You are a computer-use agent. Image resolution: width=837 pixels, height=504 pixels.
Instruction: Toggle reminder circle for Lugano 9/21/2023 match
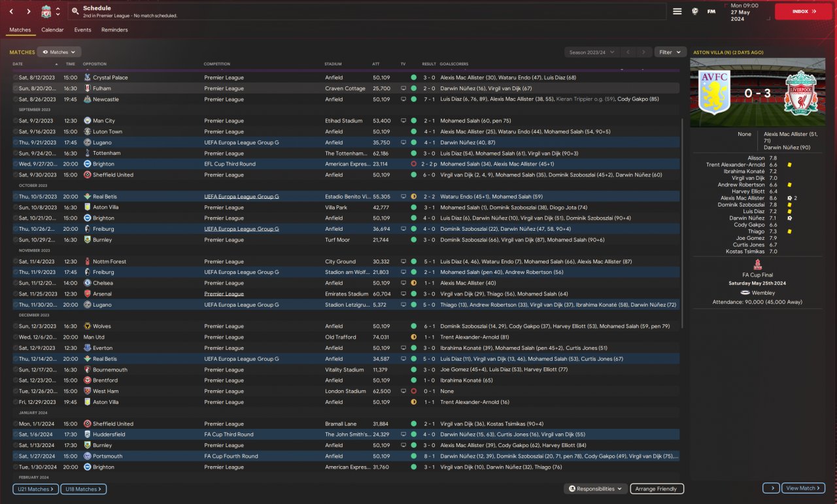pos(16,143)
